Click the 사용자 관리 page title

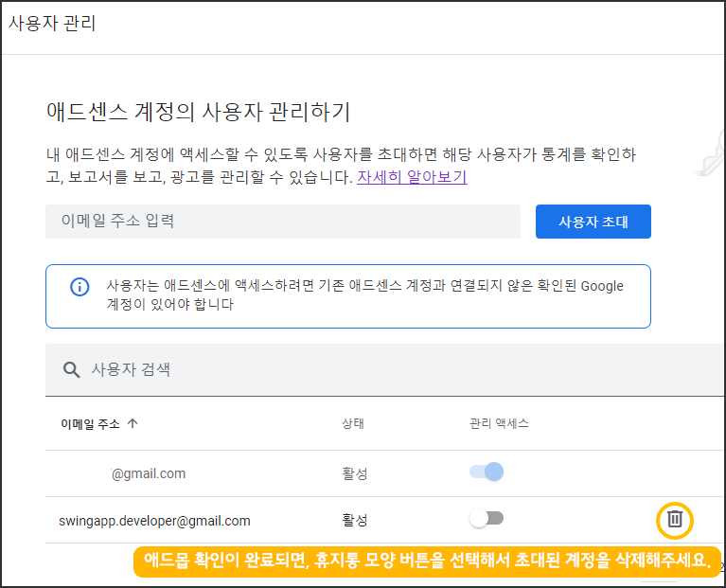[52, 24]
